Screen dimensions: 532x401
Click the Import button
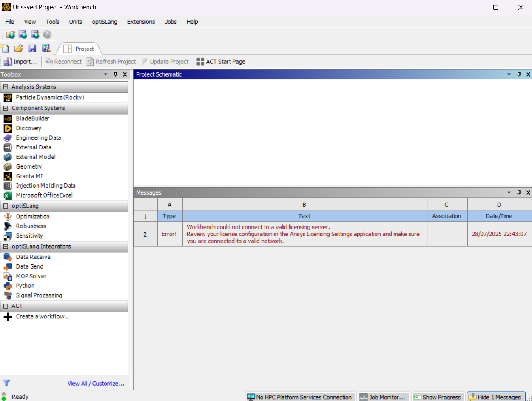(x=20, y=62)
